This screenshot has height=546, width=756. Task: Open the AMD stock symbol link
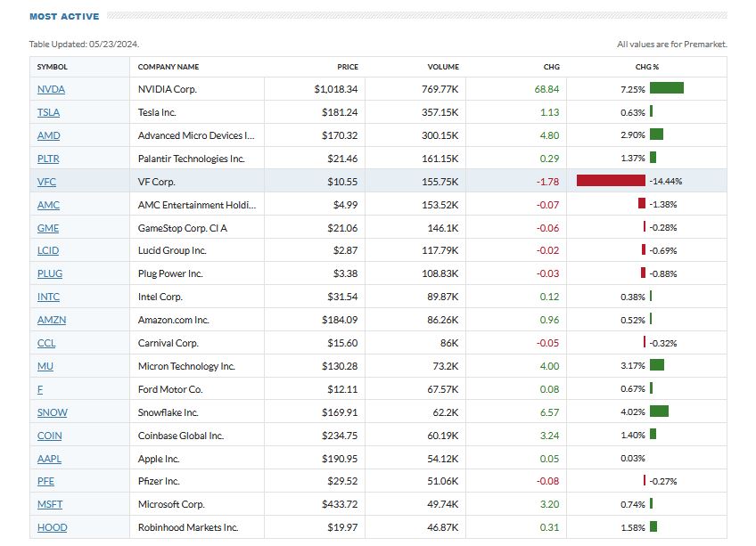pos(48,135)
